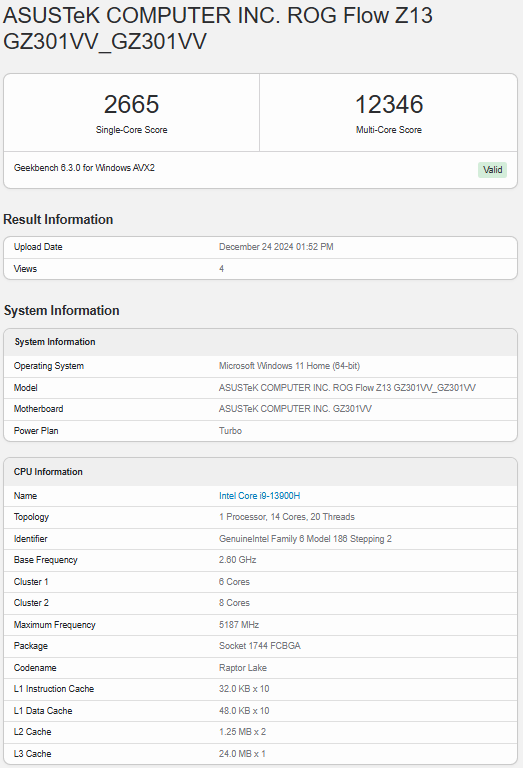
Task: Click the Power Plan Turbo value
Action: [x=230, y=431]
